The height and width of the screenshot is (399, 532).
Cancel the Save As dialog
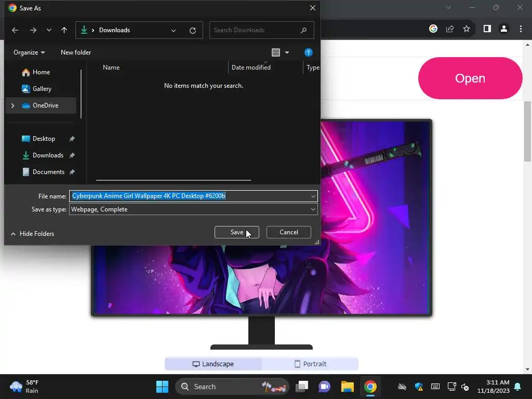[x=289, y=232]
